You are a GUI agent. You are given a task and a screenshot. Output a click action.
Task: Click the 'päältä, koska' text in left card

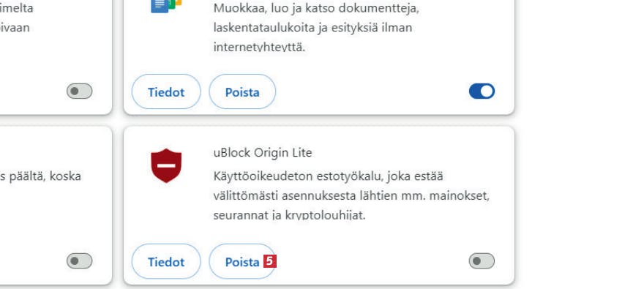point(41,176)
